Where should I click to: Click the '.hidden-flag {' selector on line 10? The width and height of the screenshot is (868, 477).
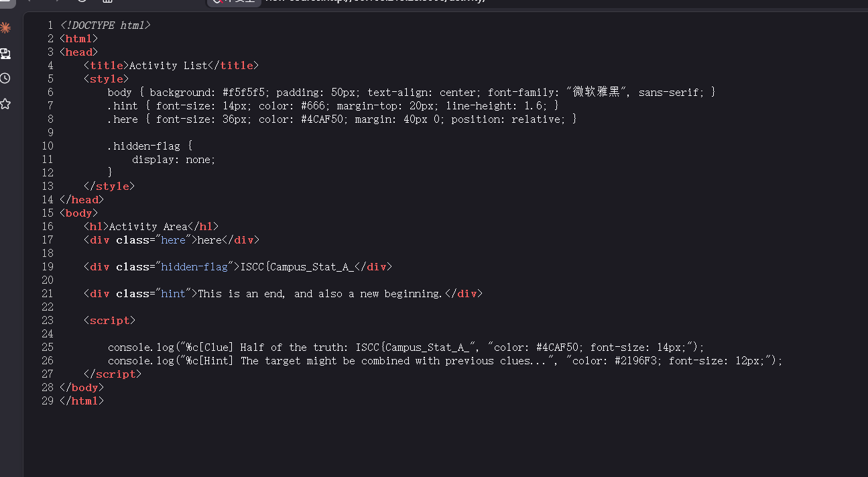pos(150,146)
